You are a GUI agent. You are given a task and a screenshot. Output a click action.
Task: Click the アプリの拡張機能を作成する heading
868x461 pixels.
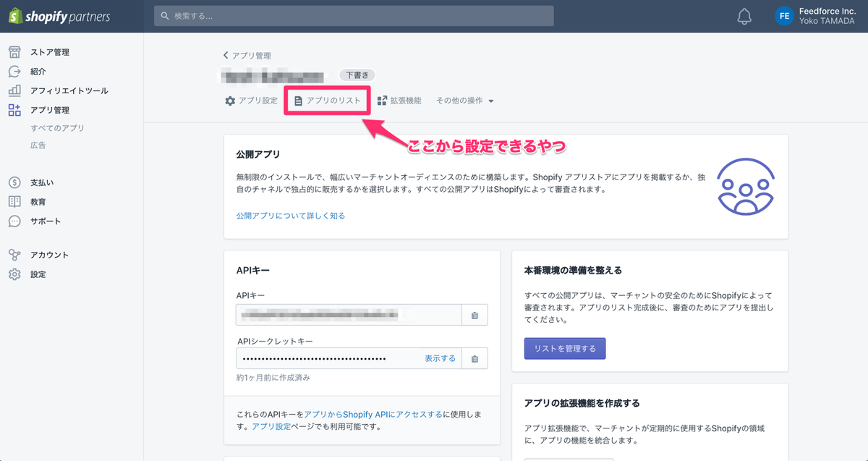click(x=582, y=403)
